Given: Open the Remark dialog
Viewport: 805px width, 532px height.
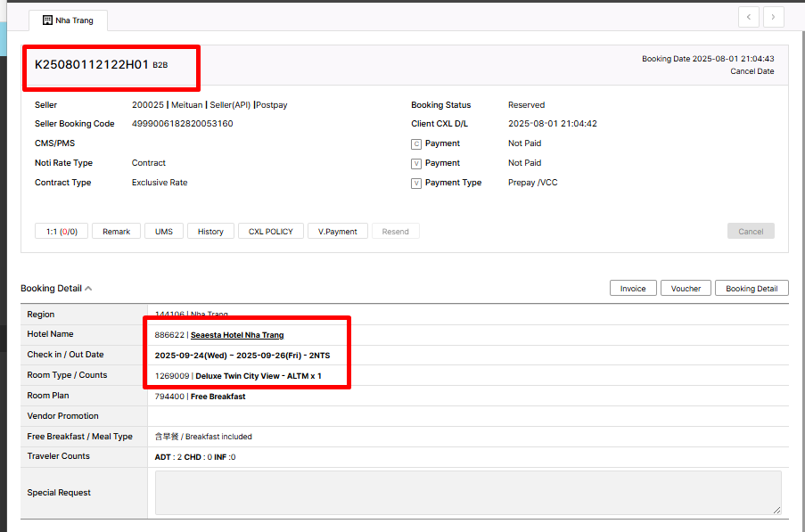Looking at the screenshot, I should click(116, 232).
